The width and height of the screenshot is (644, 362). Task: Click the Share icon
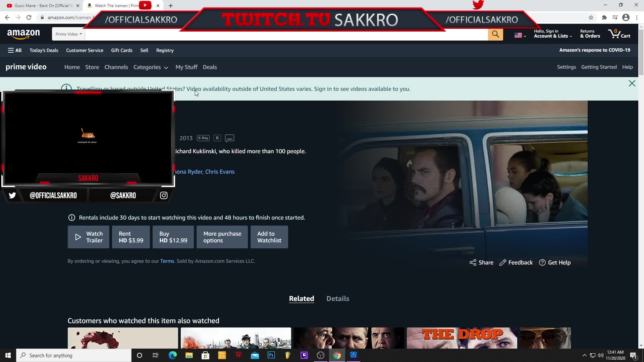point(473,262)
